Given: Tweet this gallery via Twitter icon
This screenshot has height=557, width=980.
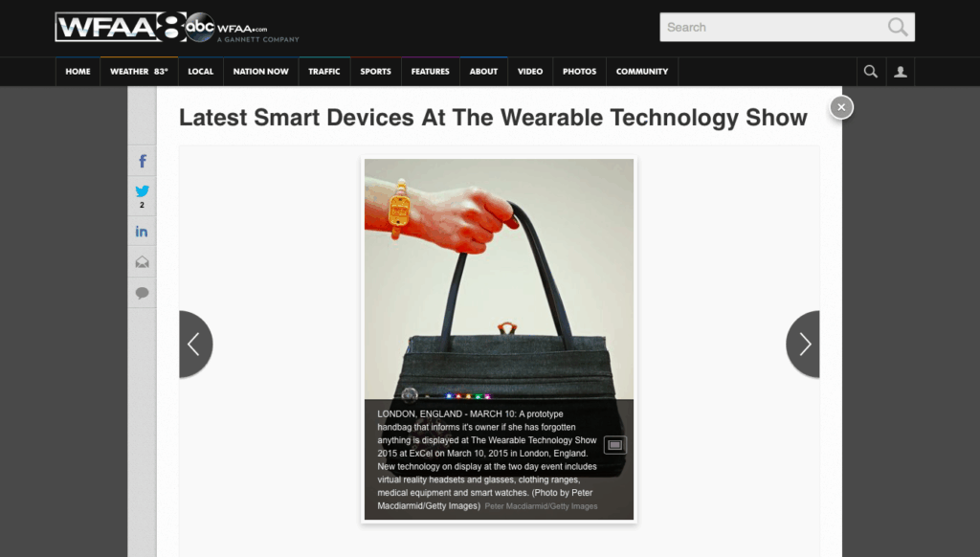Looking at the screenshot, I should coord(143,195).
